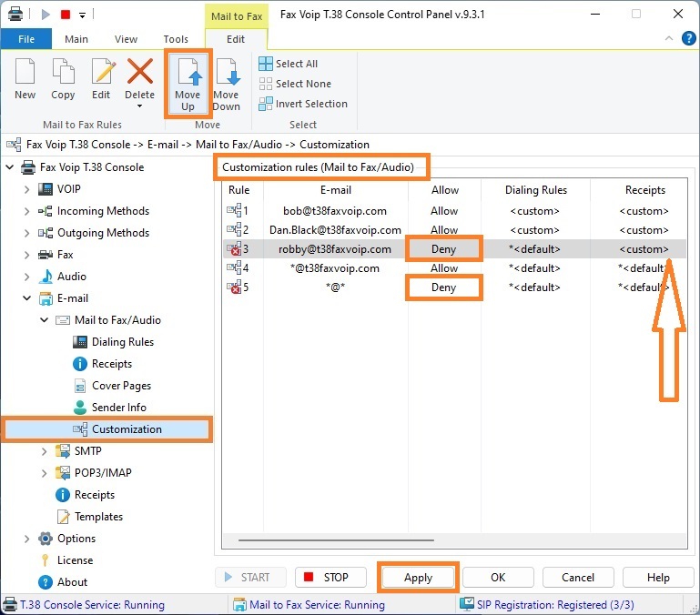Click the STOP service button

(330, 578)
